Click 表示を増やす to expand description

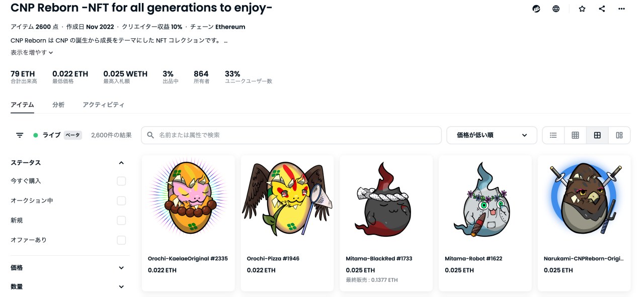click(x=32, y=52)
